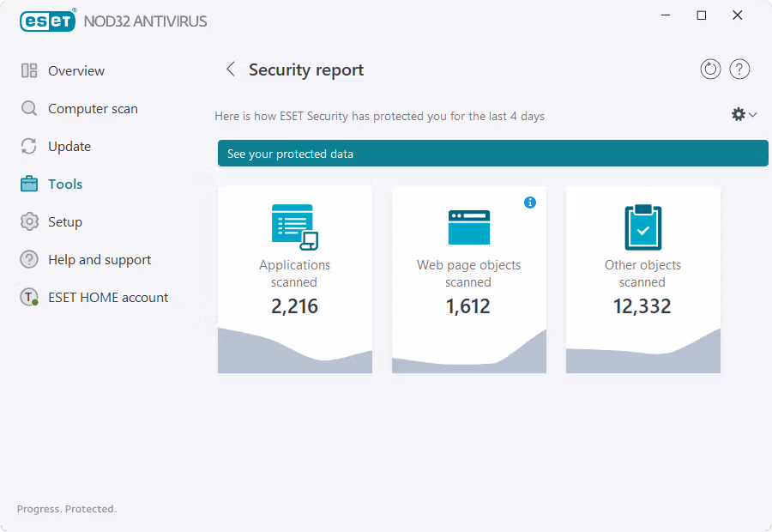
Task: Click the Other objects clipboard icon
Action: 643,227
